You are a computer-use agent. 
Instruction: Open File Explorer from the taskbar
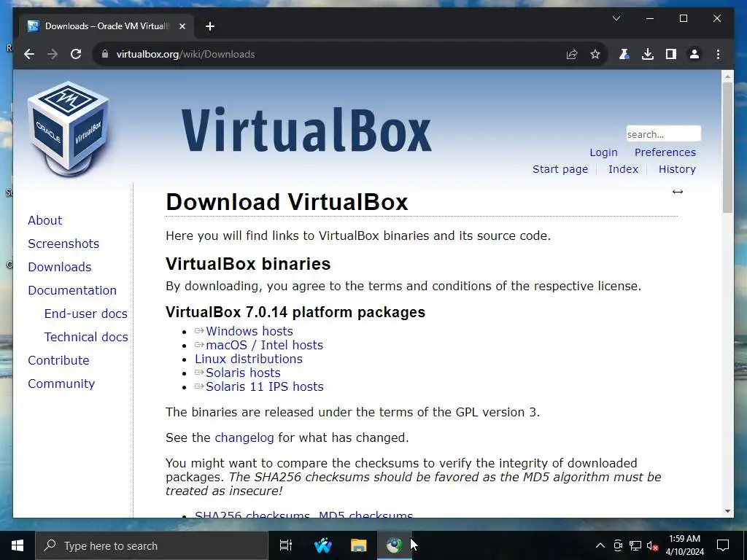point(359,545)
